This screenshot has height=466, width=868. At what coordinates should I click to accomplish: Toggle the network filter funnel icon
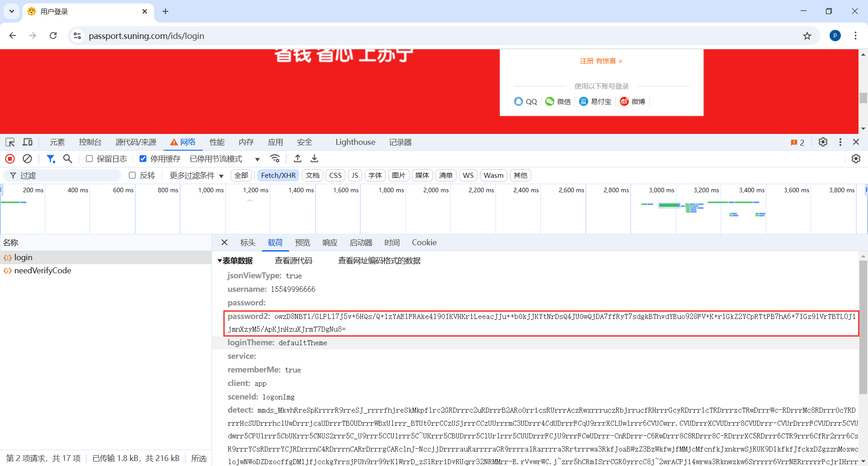click(51, 159)
